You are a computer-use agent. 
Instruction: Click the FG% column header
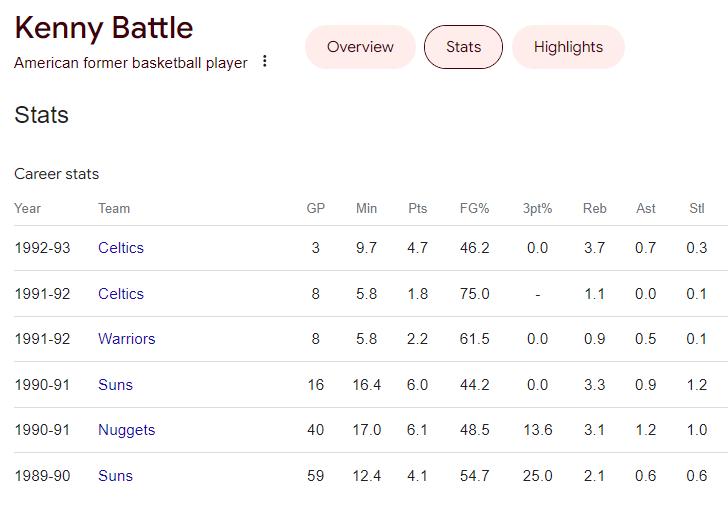[x=474, y=208]
